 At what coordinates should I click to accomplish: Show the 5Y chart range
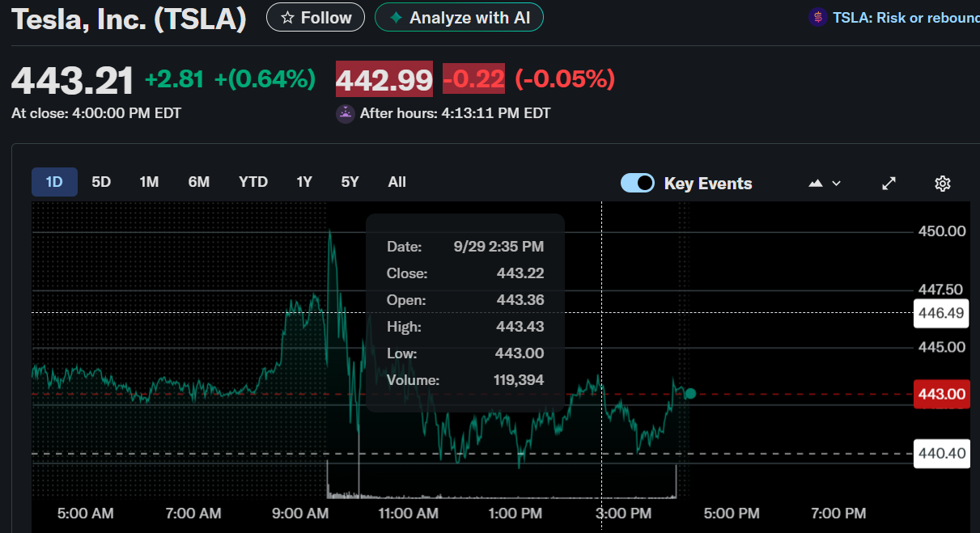tap(350, 182)
